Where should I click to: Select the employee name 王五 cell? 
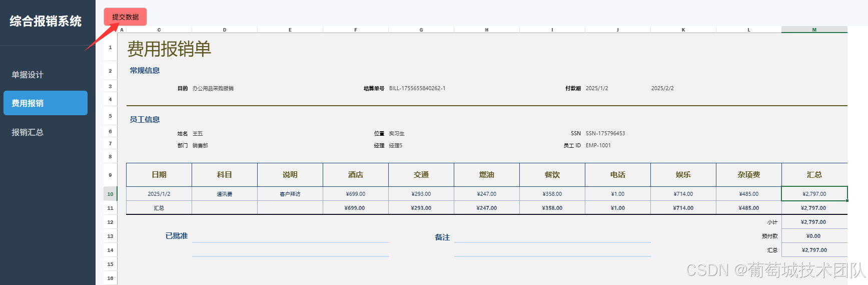[x=198, y=134]
